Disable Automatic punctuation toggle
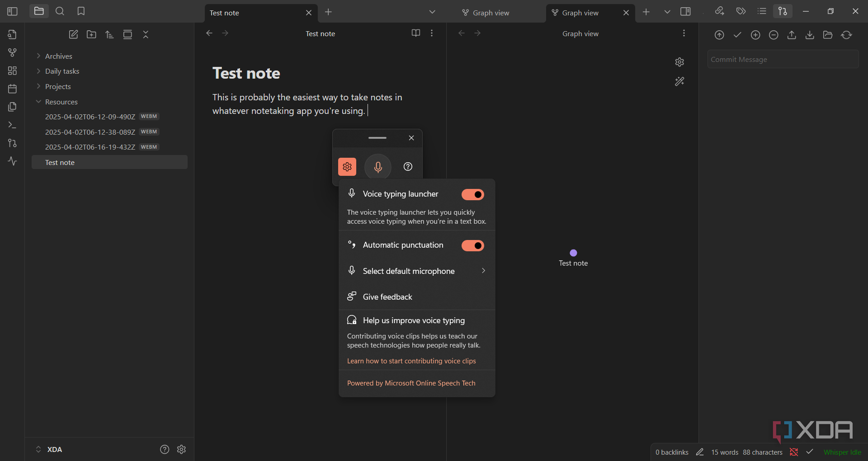 click(x=473, y=245)
